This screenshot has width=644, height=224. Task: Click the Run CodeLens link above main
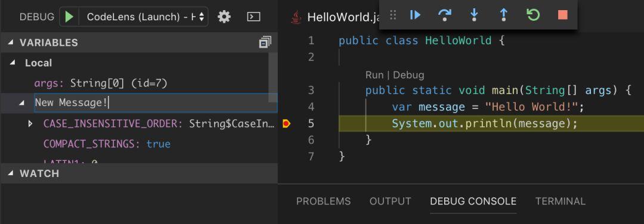tap(374, 75)
